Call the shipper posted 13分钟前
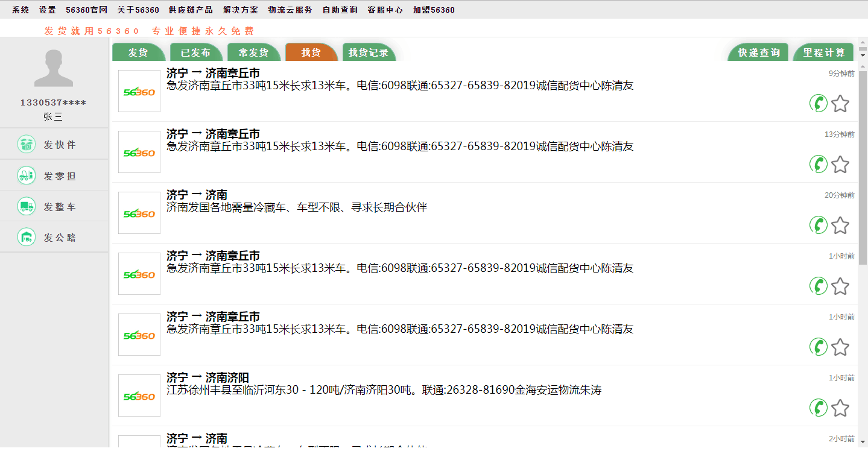868x457 pixels. 819,165
